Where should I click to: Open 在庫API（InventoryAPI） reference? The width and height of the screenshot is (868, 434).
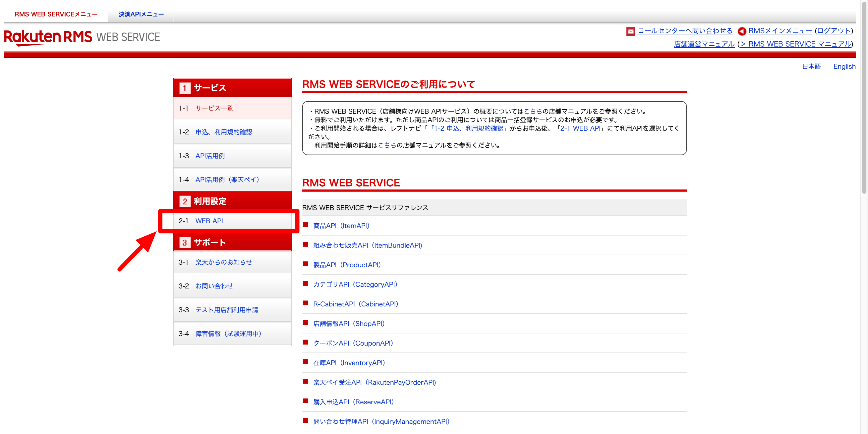pyautogui.click(x=349, y=363)
